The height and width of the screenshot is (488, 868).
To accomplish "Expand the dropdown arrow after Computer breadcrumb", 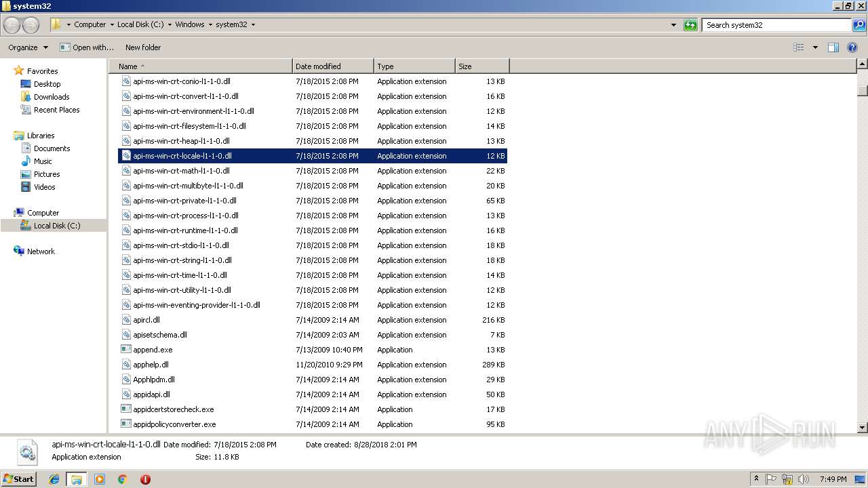I will point(112,25).
